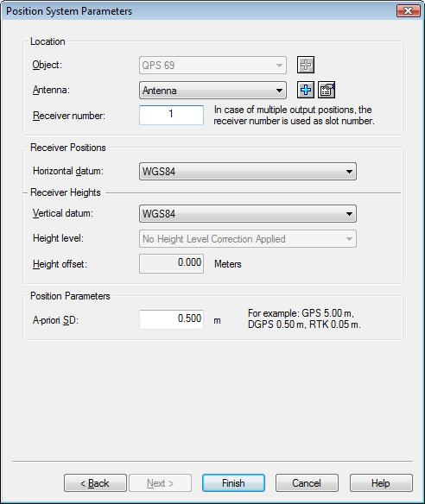
Task: Click the Receiver number label
Action: point(69,116)
